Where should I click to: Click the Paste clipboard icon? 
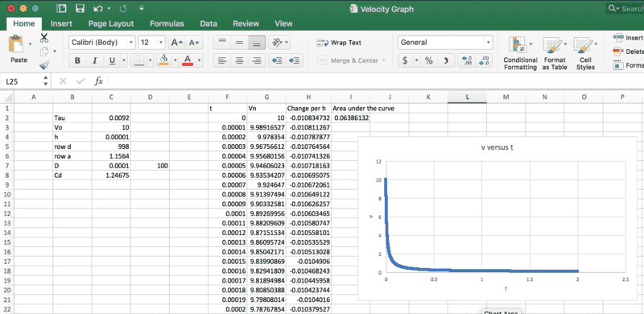16,44
